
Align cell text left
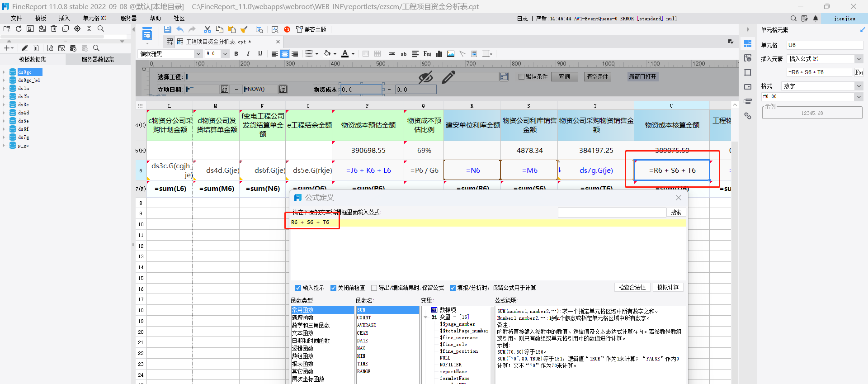pyautogui.click(x=274, y=54)
